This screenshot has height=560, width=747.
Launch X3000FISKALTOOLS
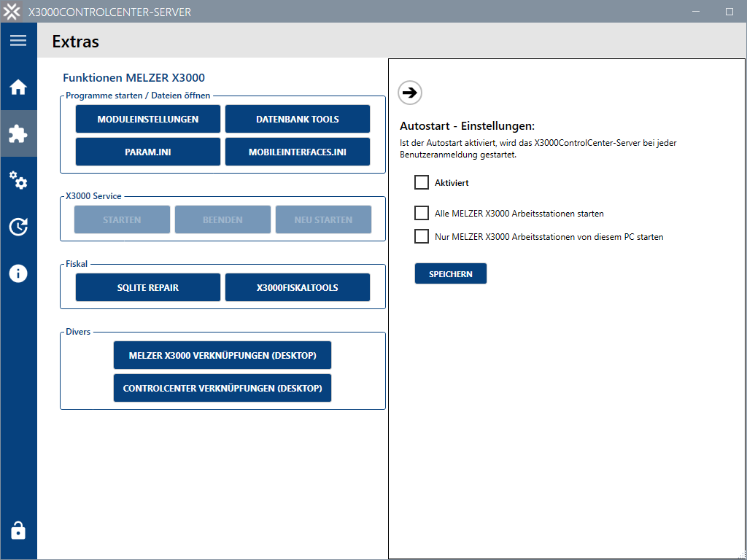[x=298, y=287]
